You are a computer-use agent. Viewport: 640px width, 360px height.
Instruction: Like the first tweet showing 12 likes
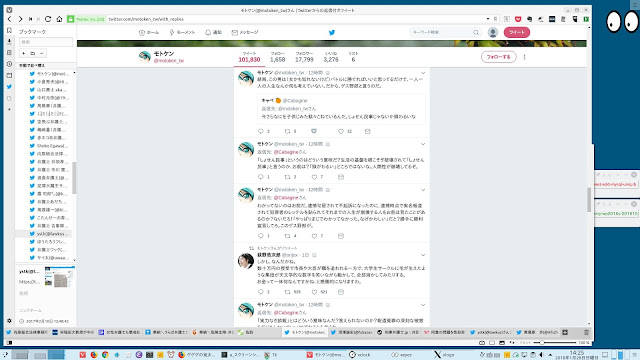pyautogui.click(x=341, y=131)
